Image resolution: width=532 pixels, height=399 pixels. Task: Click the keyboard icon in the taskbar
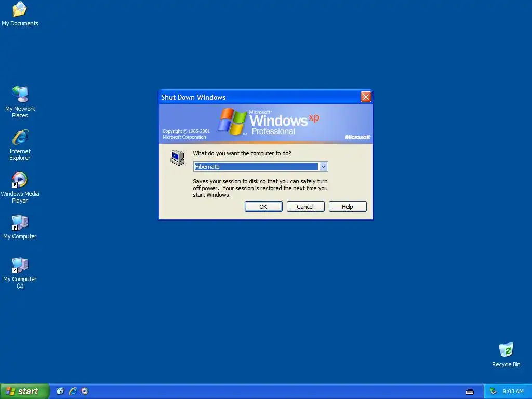(x=470, y=392)
